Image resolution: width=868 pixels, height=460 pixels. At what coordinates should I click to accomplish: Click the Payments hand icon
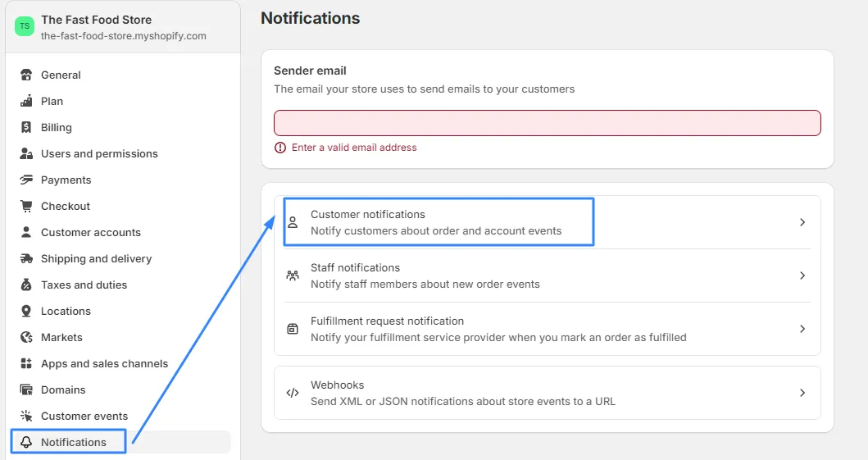(26, 180)
